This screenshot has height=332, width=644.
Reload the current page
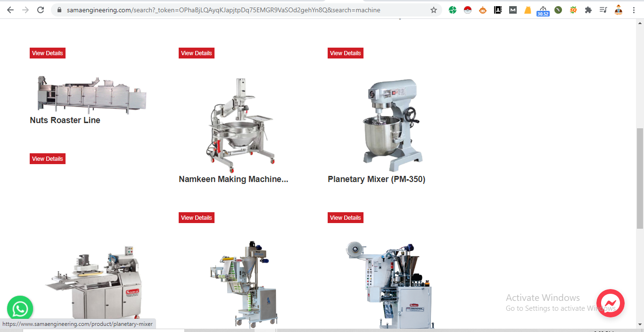(41, 10)
